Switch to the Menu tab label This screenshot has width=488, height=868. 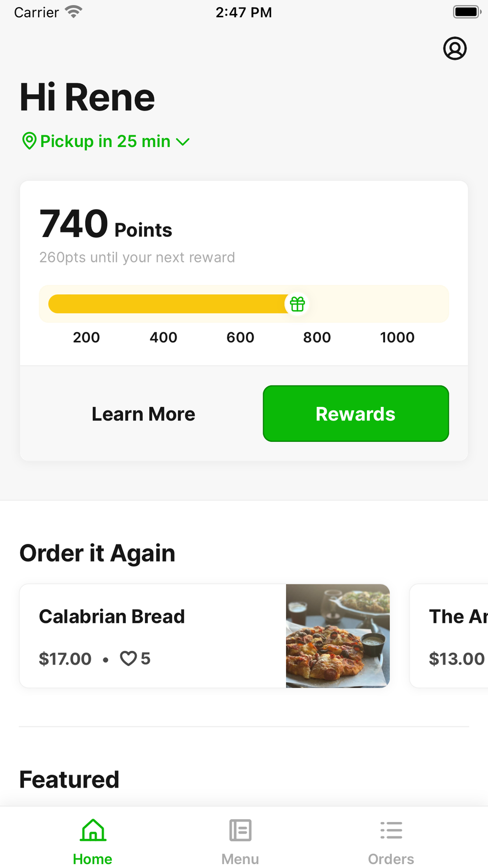(x=240, y=859)
